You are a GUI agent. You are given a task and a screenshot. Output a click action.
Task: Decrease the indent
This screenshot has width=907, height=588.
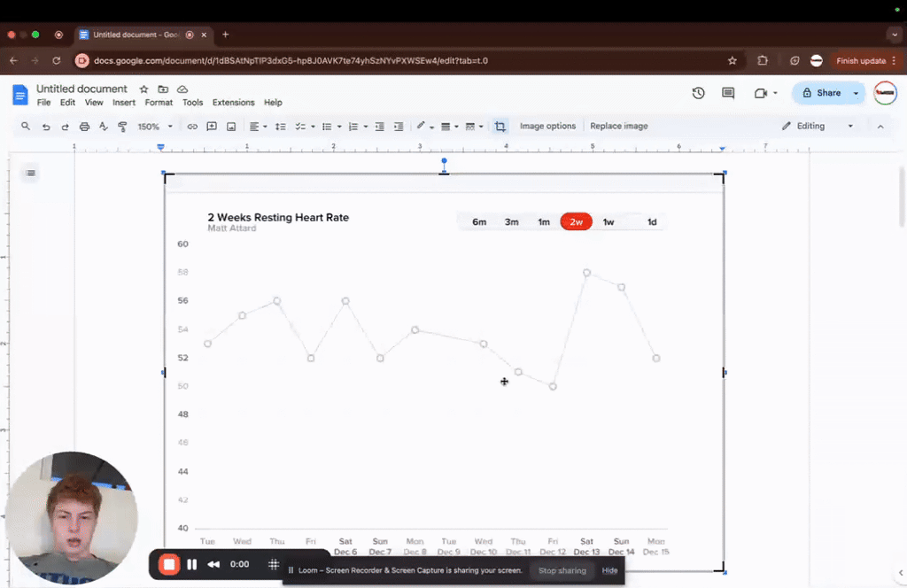[379, 127]
